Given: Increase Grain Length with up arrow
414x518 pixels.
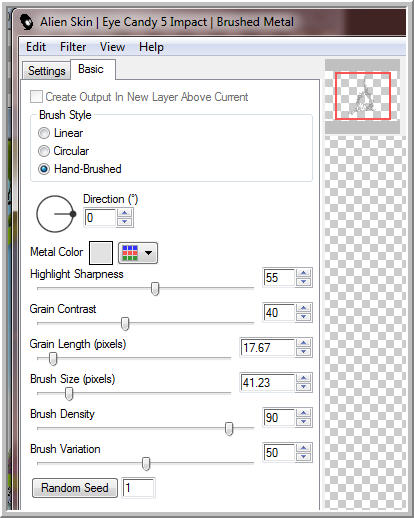Looking at the screenshot, I should tap(303, 343).
